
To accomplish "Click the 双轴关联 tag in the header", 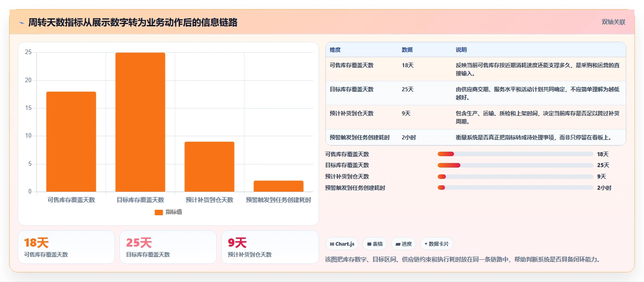I will point(614,22).
